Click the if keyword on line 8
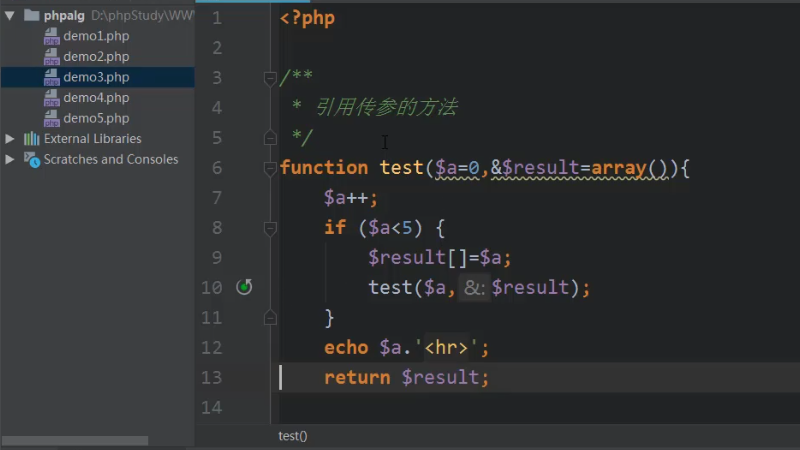 [335, 228]
